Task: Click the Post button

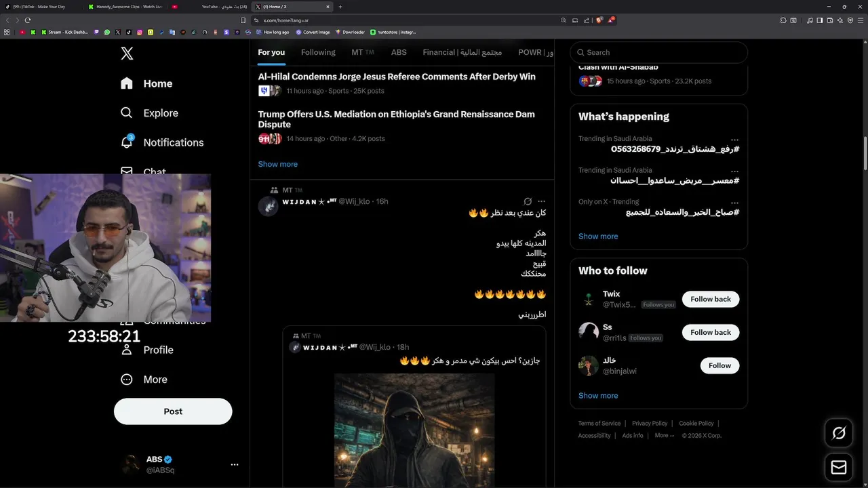Action: coord(173,411)
